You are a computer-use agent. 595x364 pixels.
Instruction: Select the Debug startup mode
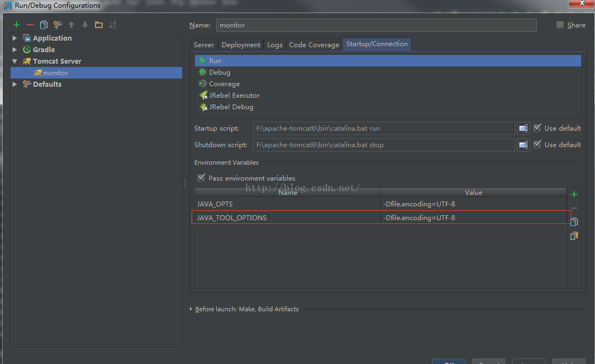coord(388,72)
